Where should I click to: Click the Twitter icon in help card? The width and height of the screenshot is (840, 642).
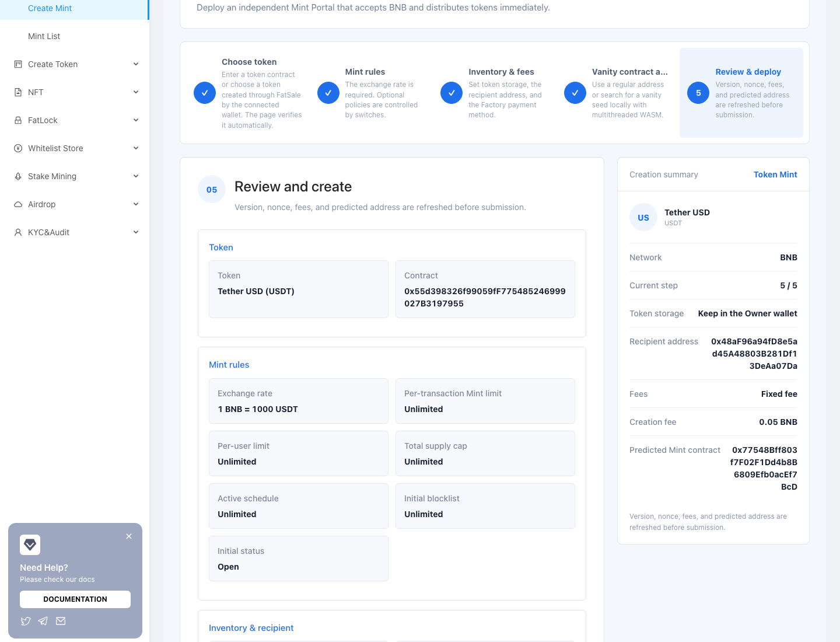coord(26,621)
